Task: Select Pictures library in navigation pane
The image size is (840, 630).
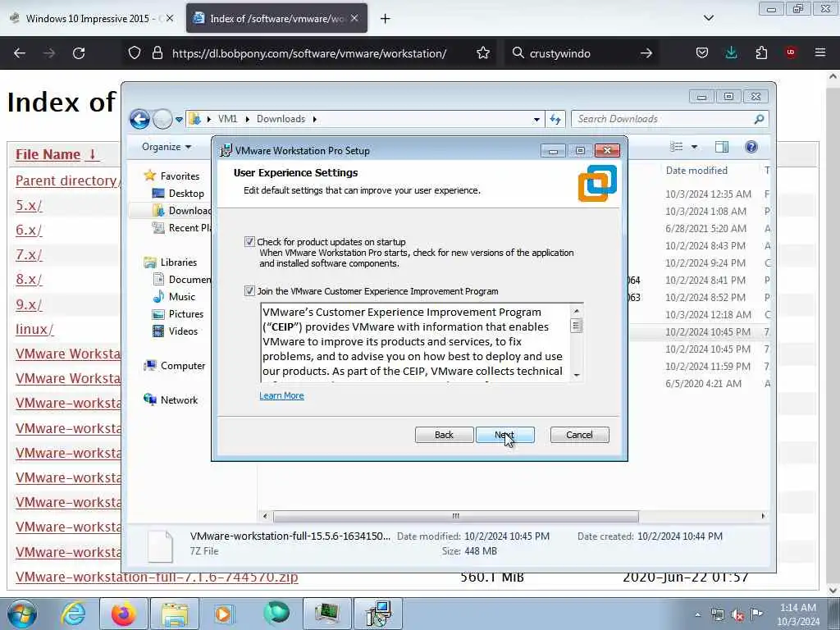Action: [x=186, y=314]
